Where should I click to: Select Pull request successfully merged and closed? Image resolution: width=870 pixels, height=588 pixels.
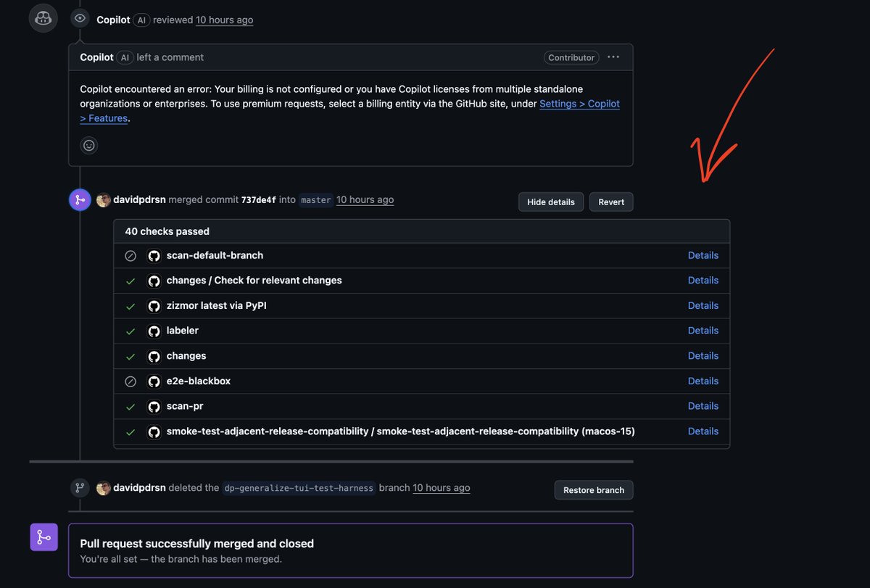coord(197,544)
